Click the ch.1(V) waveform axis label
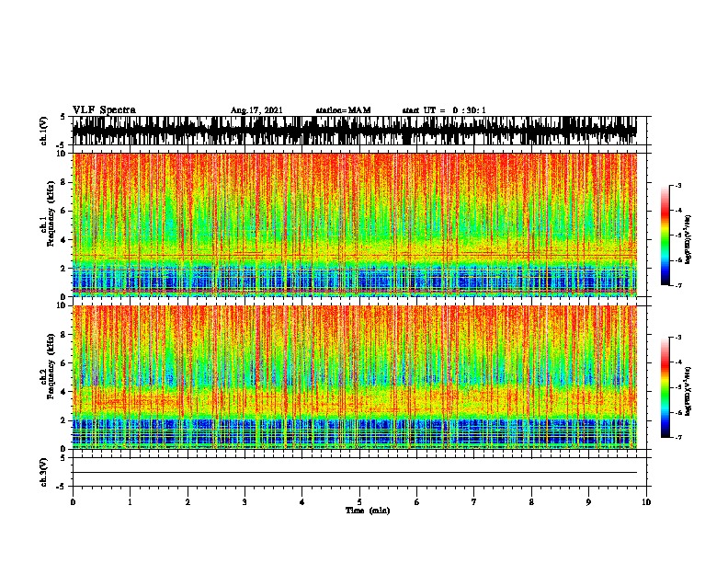Screen dimensions: 728x563 pyautogui.click(x=43, y=131)
